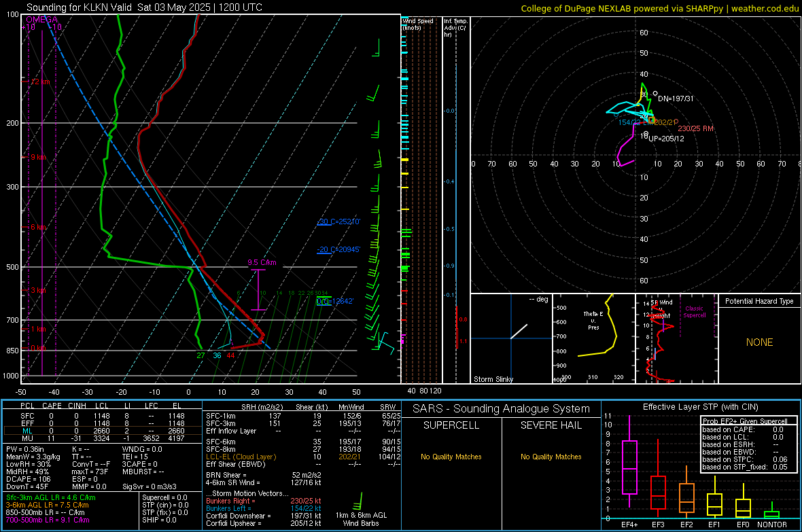Click the magenta EF4+ box plot
802x532 pixels.
pyautogui.click(x=629, y=467)
